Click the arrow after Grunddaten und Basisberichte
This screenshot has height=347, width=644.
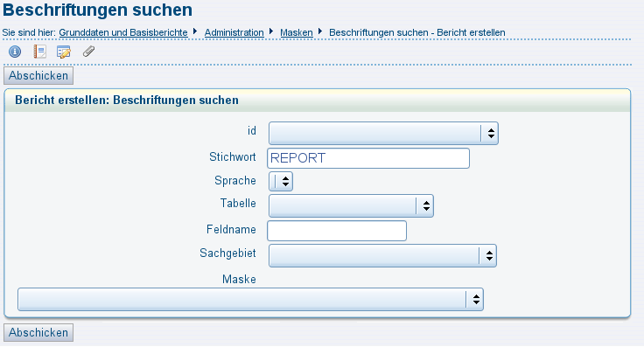click(x=195, y=31)
